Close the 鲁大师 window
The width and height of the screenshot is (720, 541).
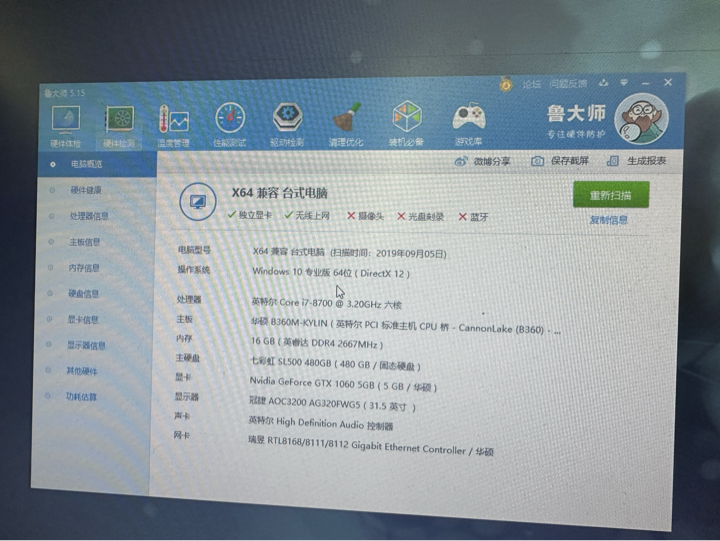pos(668,82)
